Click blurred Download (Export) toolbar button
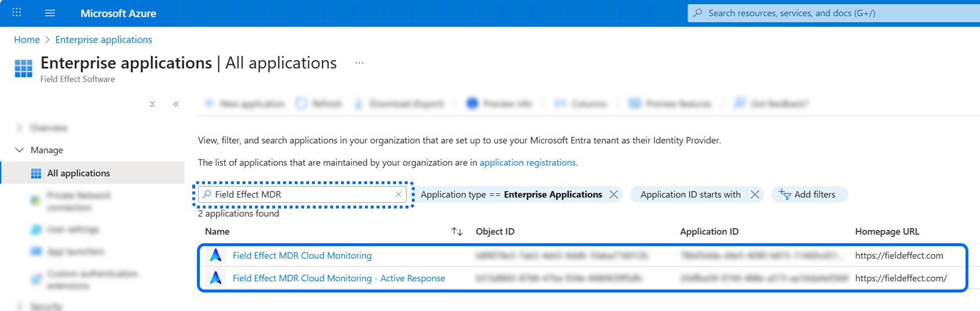 click(x=400, y=104)
